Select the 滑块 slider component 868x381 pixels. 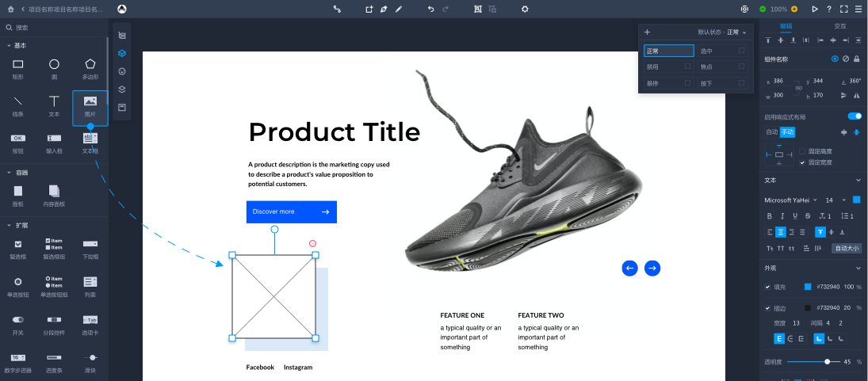pos(90,362)
